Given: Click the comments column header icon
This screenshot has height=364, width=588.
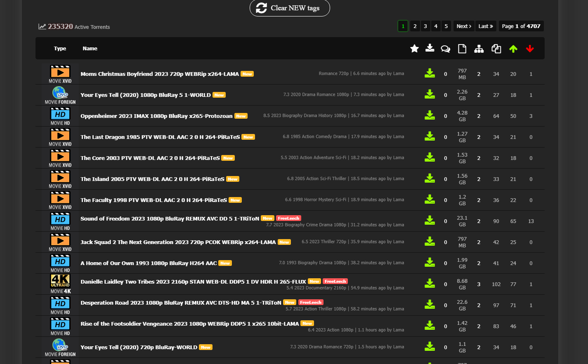Looking at the screenshot, I should click(x=445, y=49).
